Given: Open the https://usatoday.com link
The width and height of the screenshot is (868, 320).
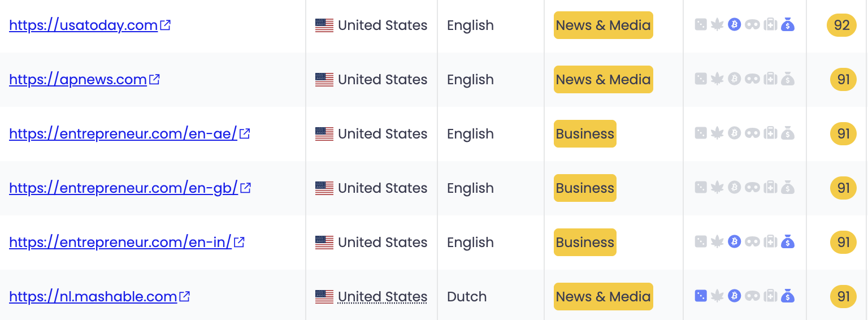Looking at the screenshot, I should tap(83, 25).
